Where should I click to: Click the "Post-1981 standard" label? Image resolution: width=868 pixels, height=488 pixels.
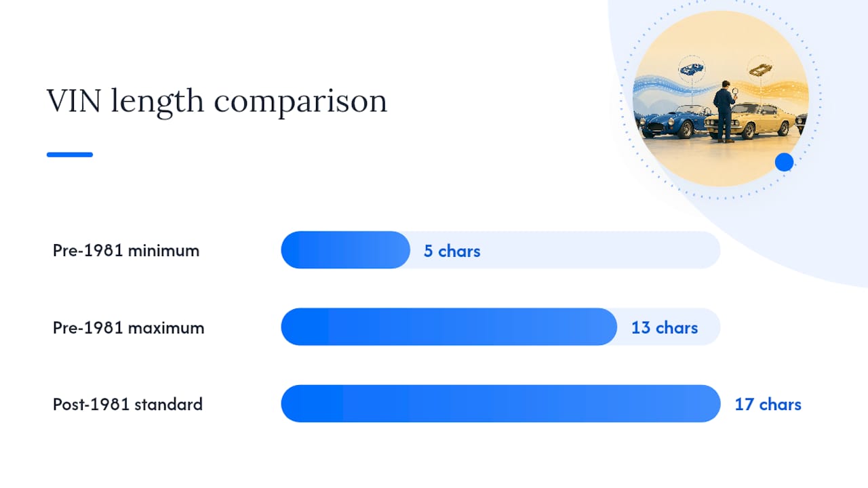127,405
